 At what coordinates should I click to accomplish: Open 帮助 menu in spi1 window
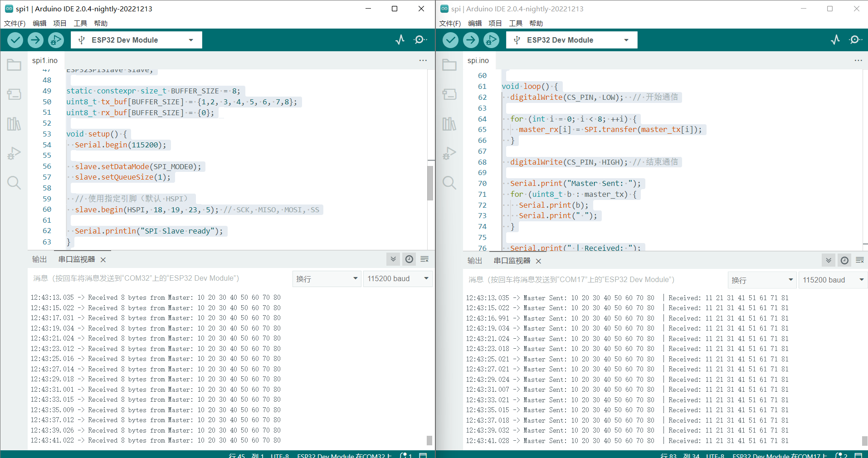tap(101, 23)
